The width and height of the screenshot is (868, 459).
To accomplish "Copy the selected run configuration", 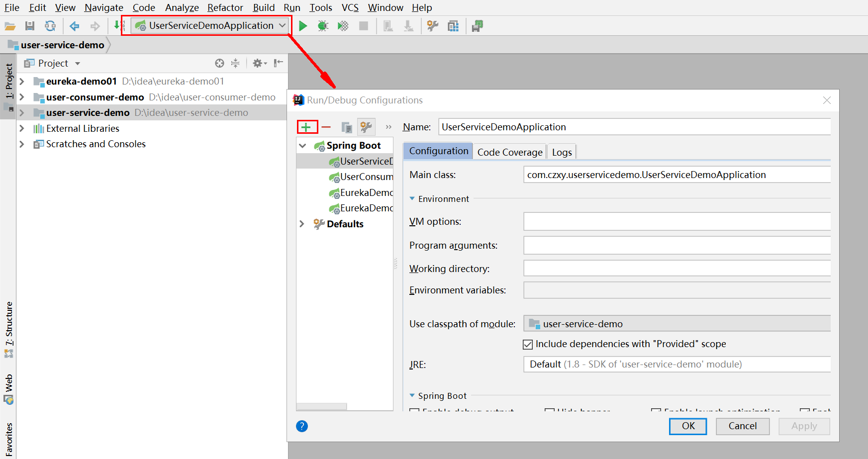I will 347,127.
